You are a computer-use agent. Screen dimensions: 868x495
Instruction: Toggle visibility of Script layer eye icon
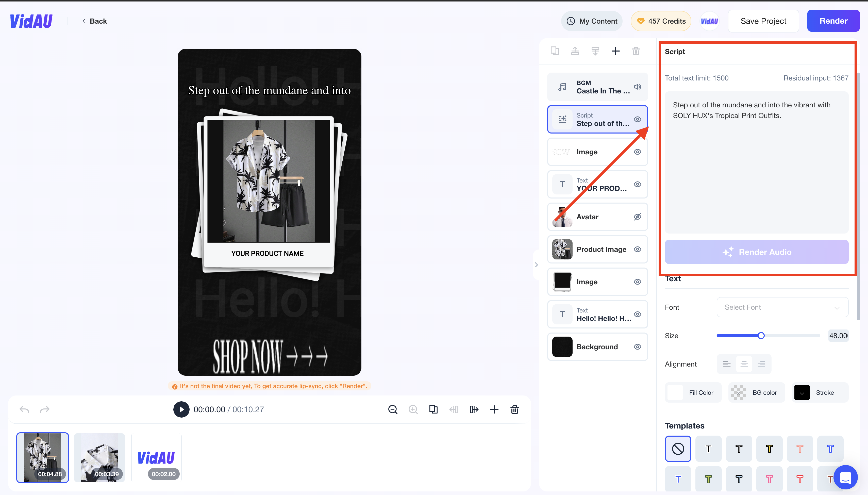click(x=637, y=119)
